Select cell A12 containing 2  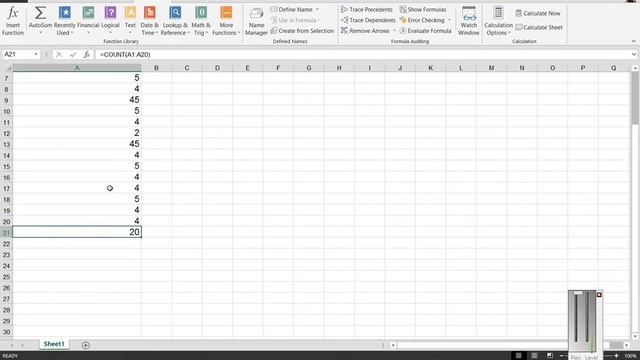pyautogui.click(x=77, y=133)
